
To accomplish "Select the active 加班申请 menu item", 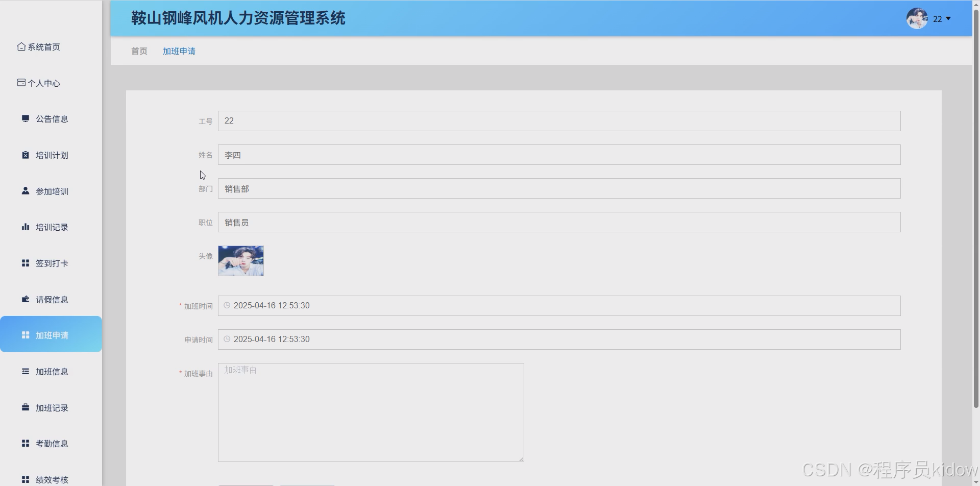I will [51, 334].
